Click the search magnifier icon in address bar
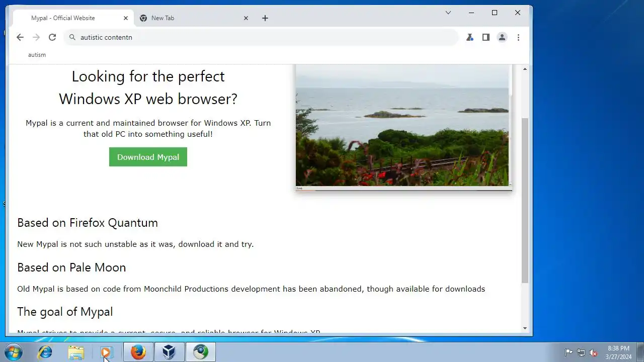The width and height of the screenshot is (644, 362). click(72, 37)
